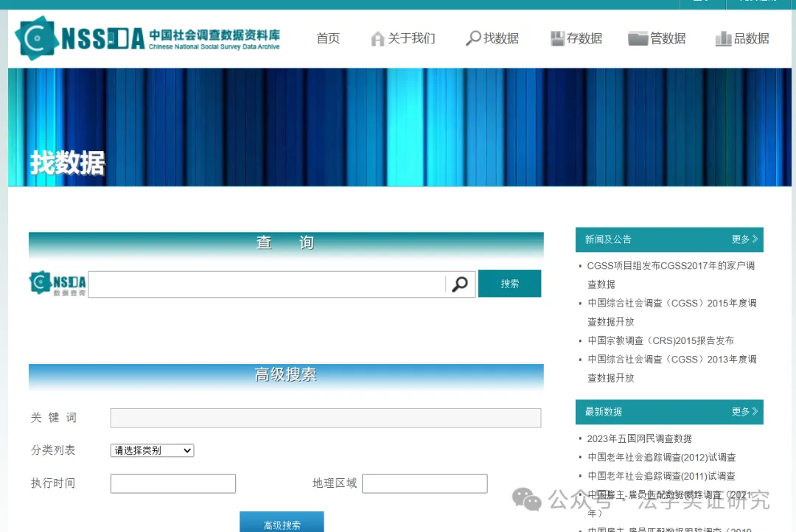This screenshot has height=532, width=796.
Task: Open the 2023年五国网民调查数据 link
Action: point(640,438)
